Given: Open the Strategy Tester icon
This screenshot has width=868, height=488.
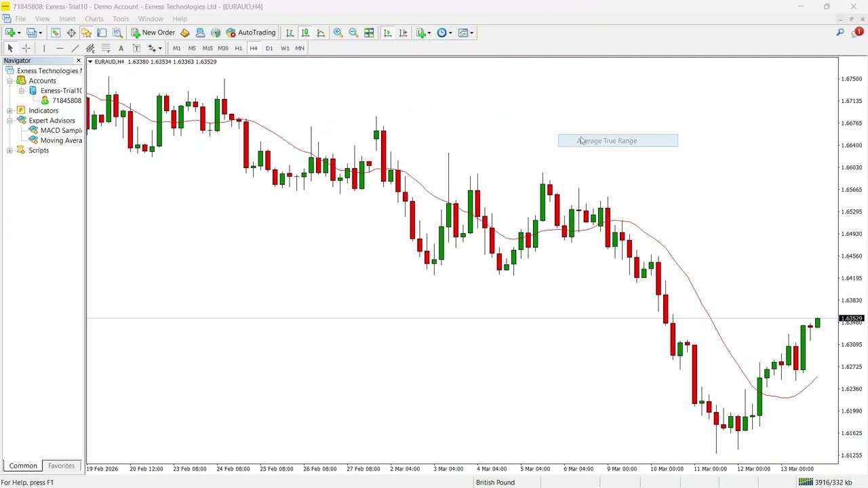Looking at the screenshot, I should 117,33.
